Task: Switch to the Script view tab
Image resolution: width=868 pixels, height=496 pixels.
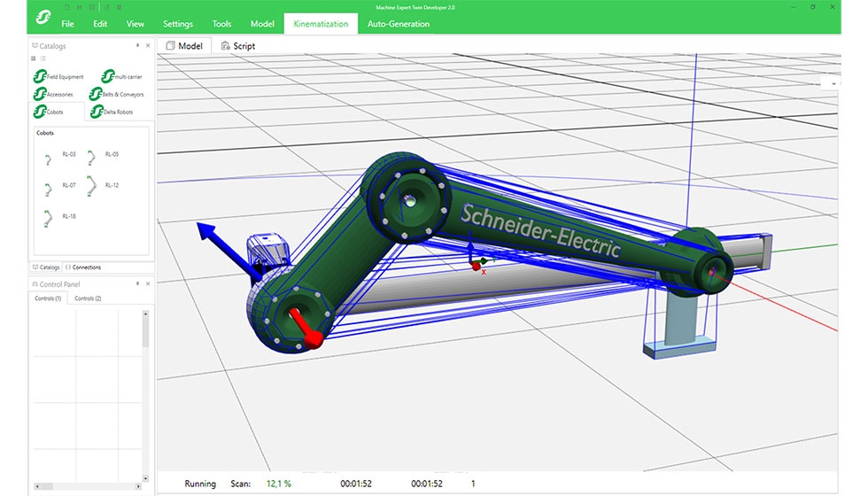Action: pyautogui.click(x=237, y=46)
